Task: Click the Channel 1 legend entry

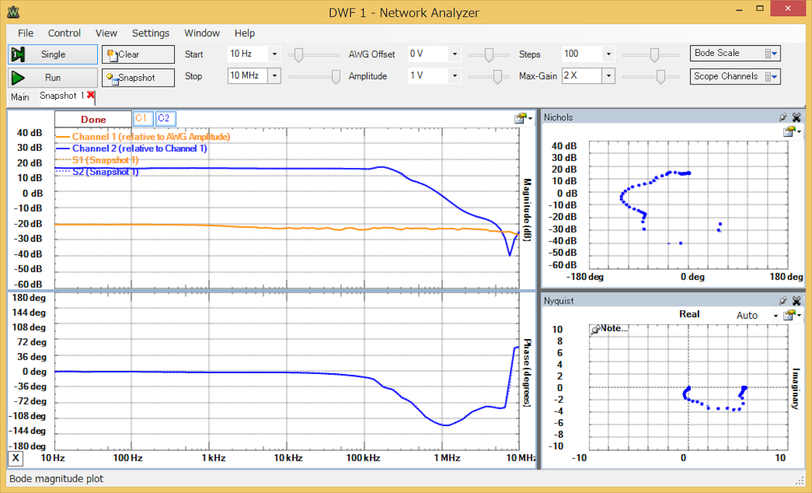Action: (x=142, y=137)
